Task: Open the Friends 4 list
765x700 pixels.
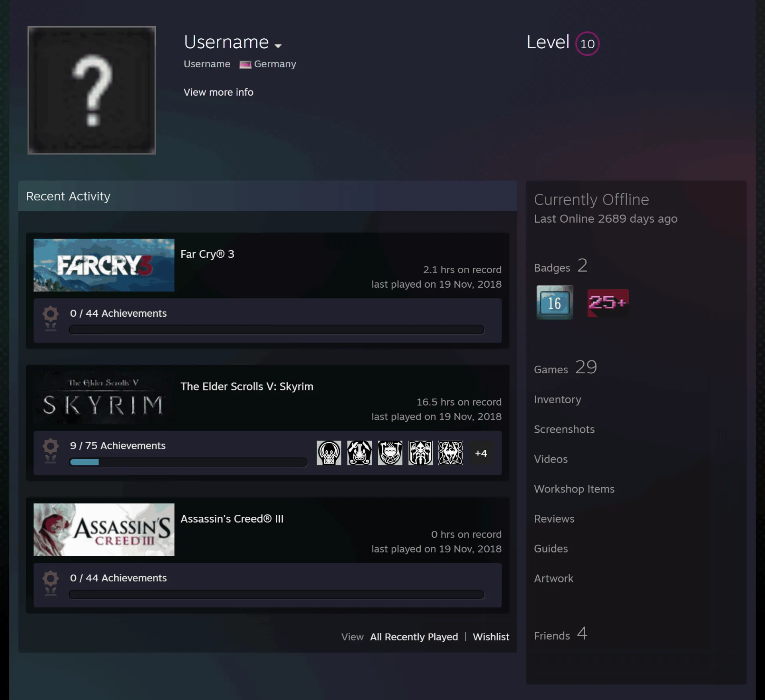Action: coord(561,634)
